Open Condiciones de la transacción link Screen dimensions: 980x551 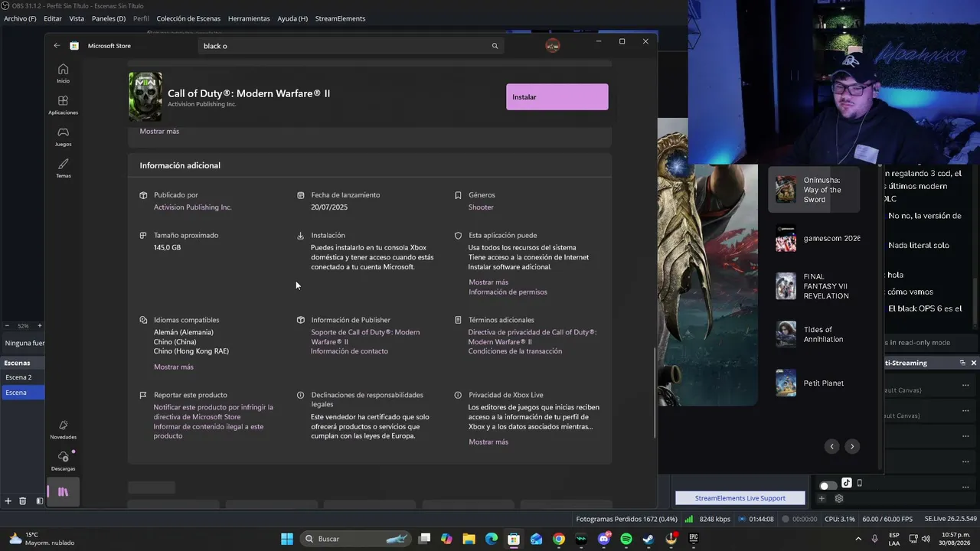(515, 351)
